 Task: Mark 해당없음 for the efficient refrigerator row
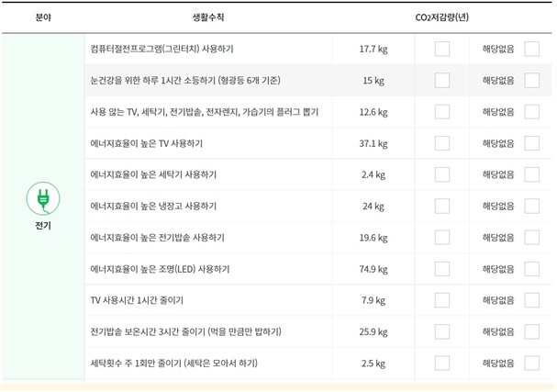tap(532, 207)
